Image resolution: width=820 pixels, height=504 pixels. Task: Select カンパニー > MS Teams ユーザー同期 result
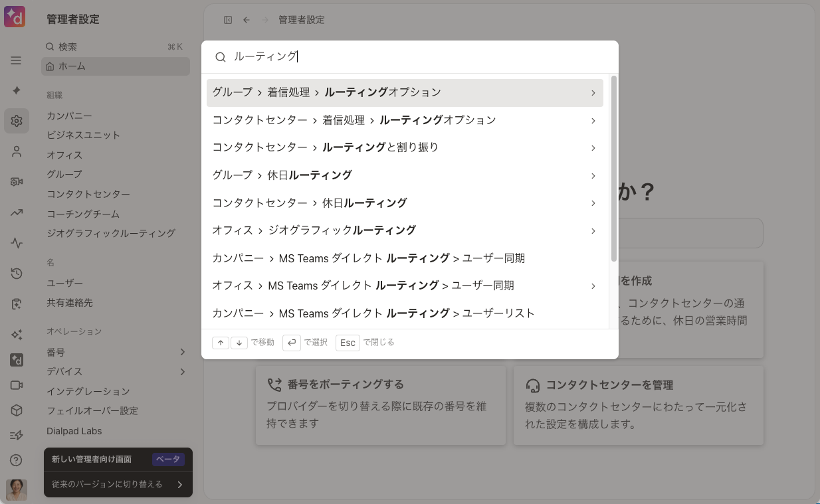click(405, 258)
